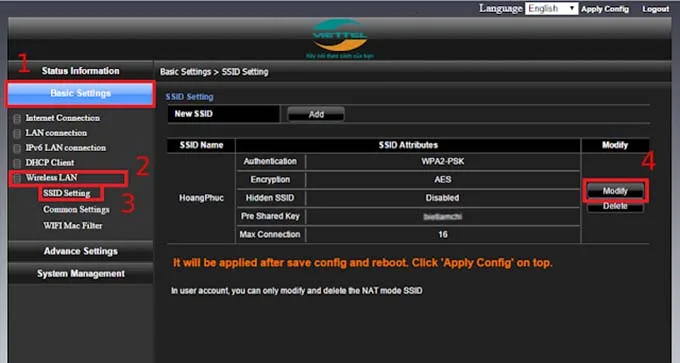Expand the Wireless LAN menu item

(x=51, y=177)
